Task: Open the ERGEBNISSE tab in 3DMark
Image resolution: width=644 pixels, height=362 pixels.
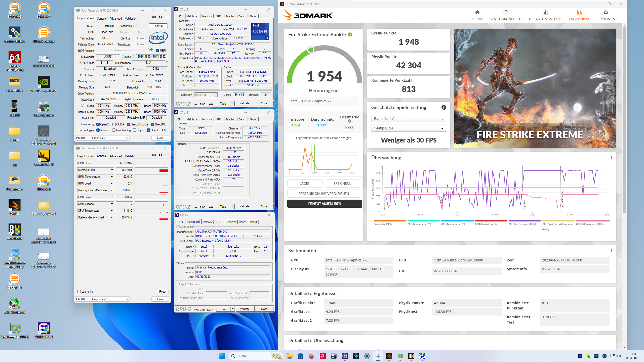Action: click(579, 16)
